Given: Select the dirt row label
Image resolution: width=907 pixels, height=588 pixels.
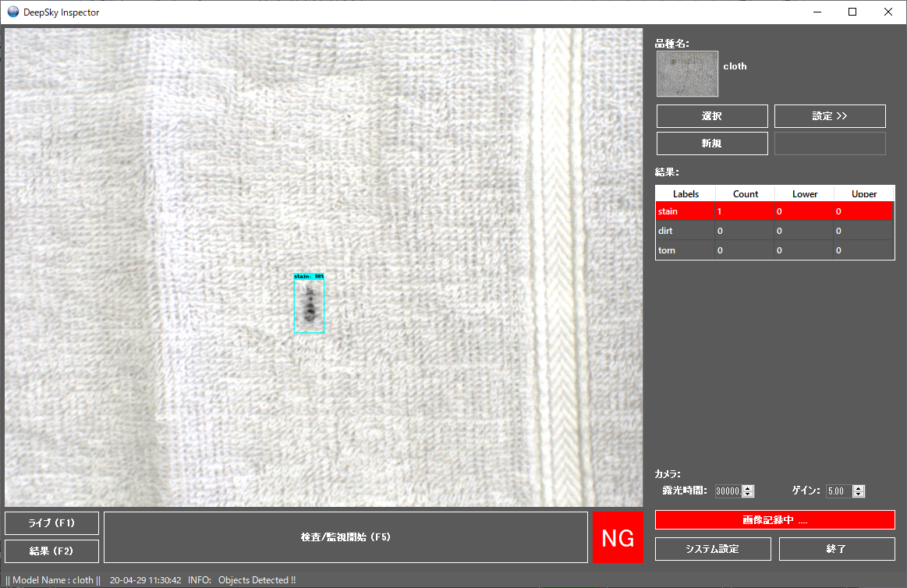Looking at the screenshot, I should pyautogui.click(x=665, y=231).
